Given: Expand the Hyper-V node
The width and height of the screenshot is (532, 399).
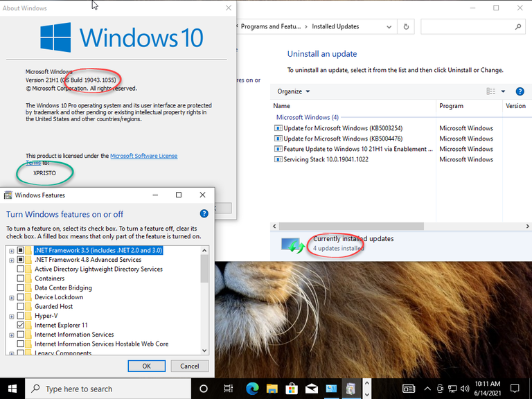Looking at the screenshot, I should click(12, 317).
